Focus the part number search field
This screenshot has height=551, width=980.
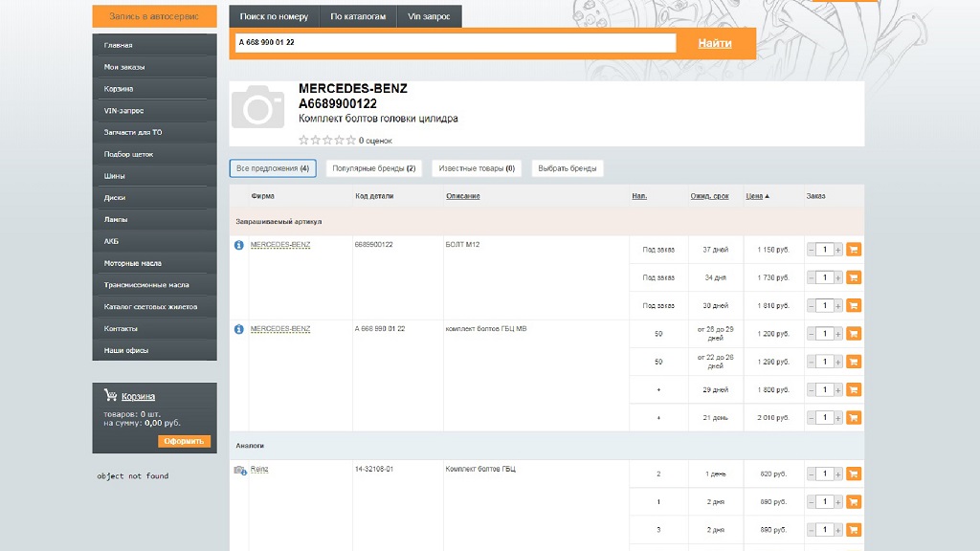click(x=454, y=42)
